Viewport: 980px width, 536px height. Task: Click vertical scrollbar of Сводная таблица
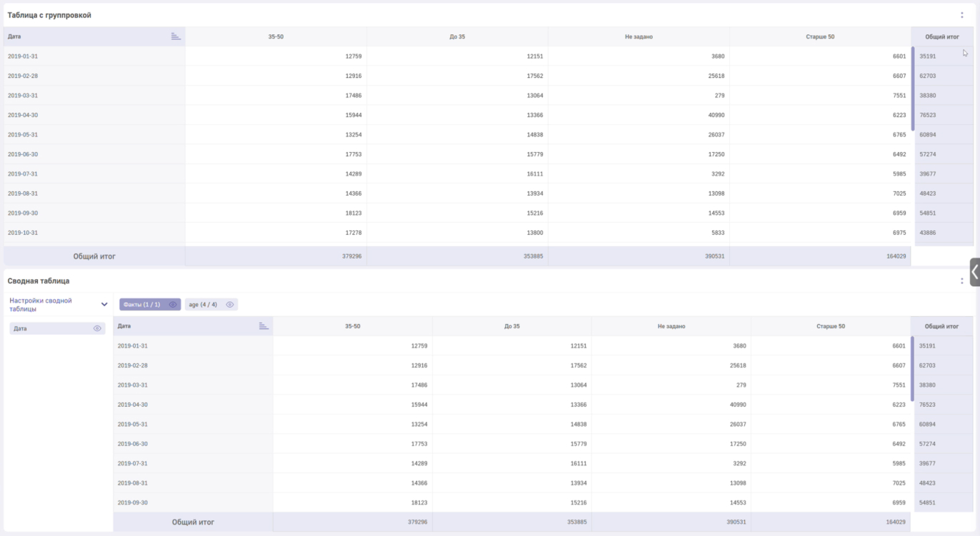912,369
